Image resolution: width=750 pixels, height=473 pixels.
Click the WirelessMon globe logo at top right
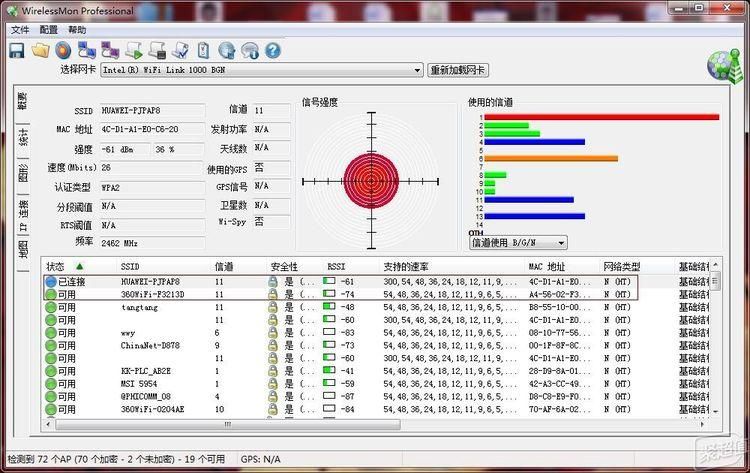pyautogui.click(x=725, y=66)
